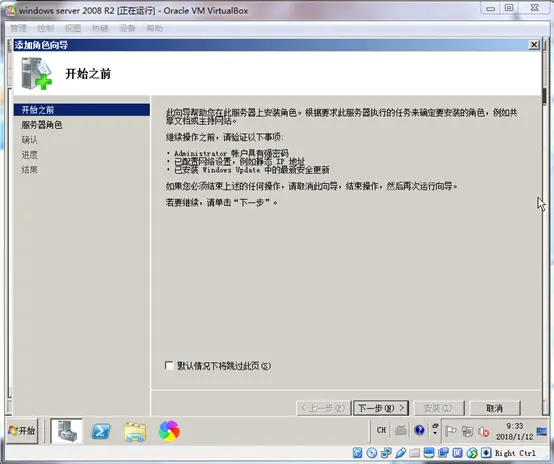Launch Windows PowerShell from the taskbar
This screenshot has height=464, width=554.
click(101, 431)
